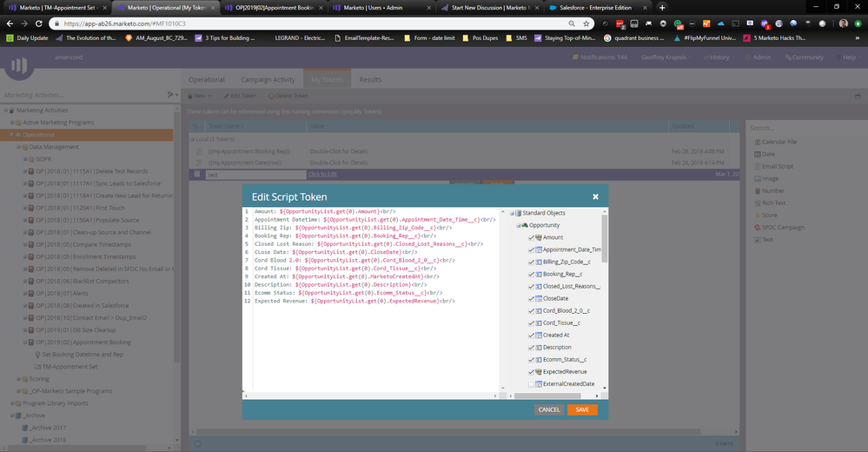Image resolution: width=868 pixels, height=452 pixels.
Task: Click the CANCEL button
Action: pos(549,409)
